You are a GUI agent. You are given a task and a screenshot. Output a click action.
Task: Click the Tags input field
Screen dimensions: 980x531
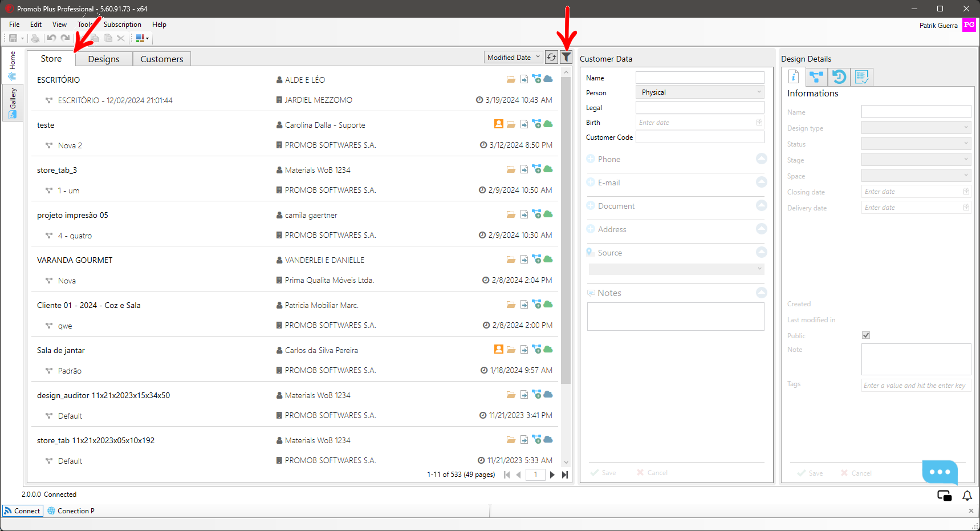916,386
